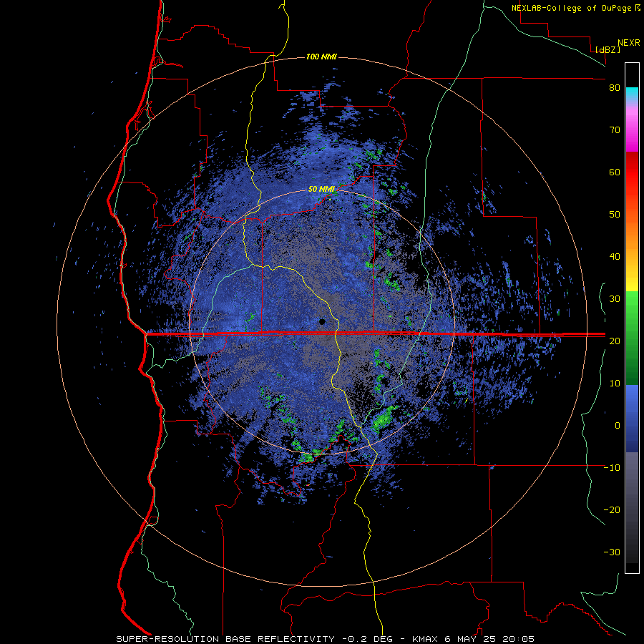
Task: Click the NEXR label above the color scale
Action: [629, 43]
